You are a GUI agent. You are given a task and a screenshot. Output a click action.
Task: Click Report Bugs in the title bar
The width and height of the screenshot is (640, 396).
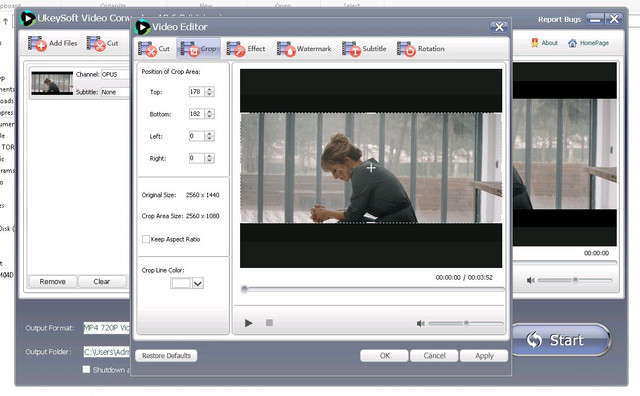pyautogui.click(x=559, y=19)
